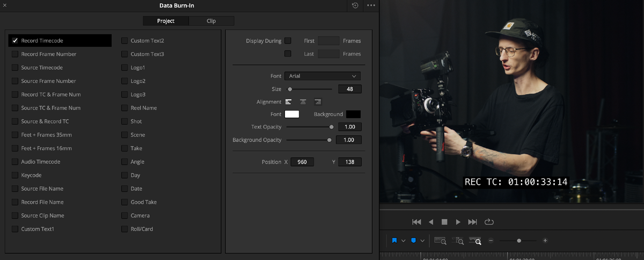Screen dimensions: 644x260
Task: Zoom out timeline with minus button
Action: pyautogui.click(x=491, y=241)
